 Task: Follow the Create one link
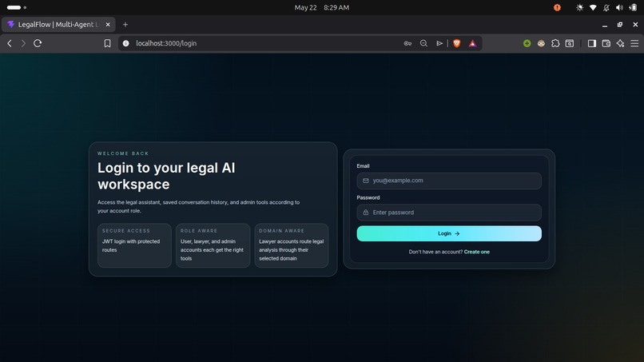coord(476,252)
